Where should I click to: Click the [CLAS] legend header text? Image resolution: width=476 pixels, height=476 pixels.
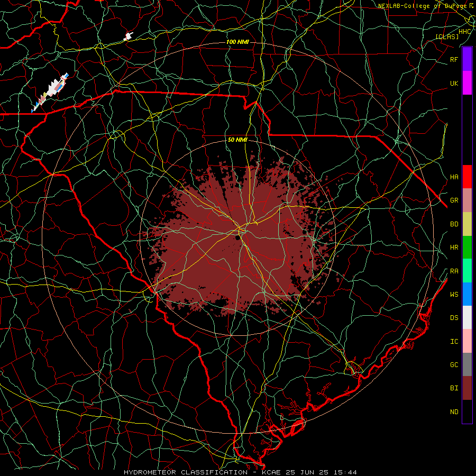[447, 36]
